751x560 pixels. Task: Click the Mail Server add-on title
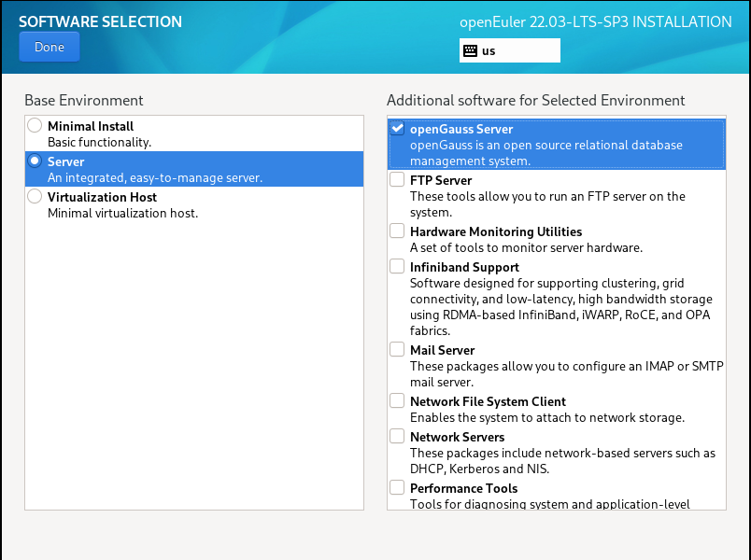point(443,350)
